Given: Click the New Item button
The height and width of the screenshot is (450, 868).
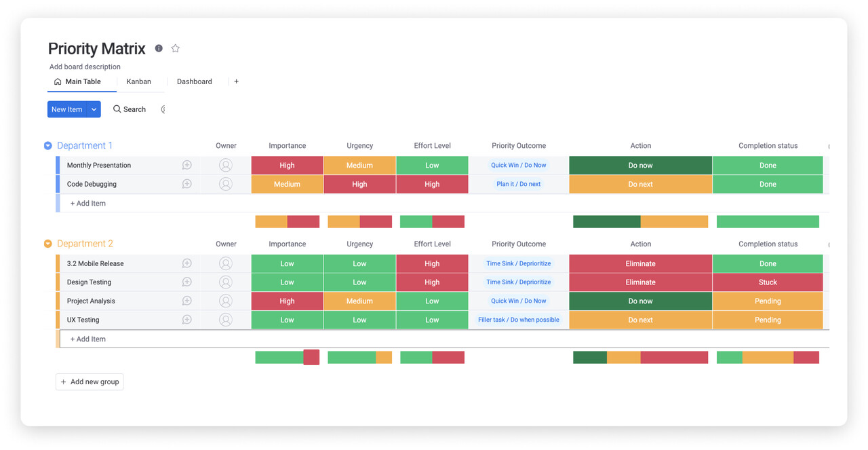Looking at the screenshot, I should (x=66, y=109).
